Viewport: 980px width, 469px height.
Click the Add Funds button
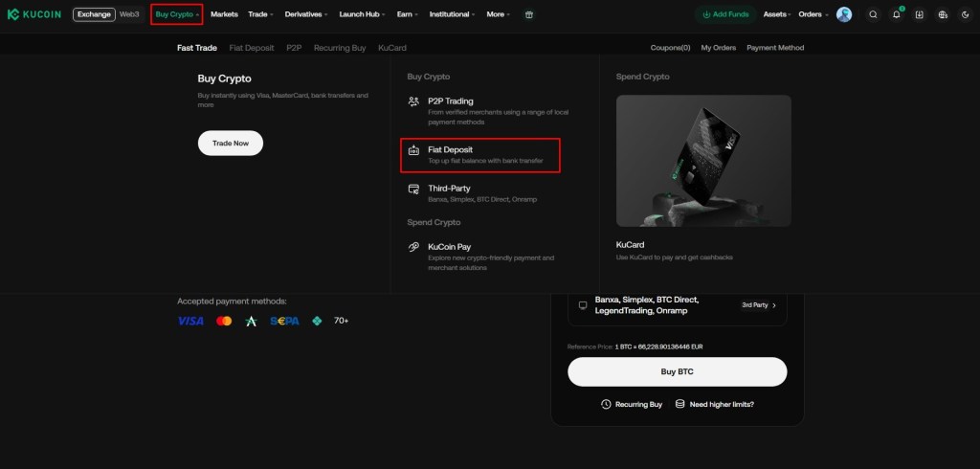point(725,14)
